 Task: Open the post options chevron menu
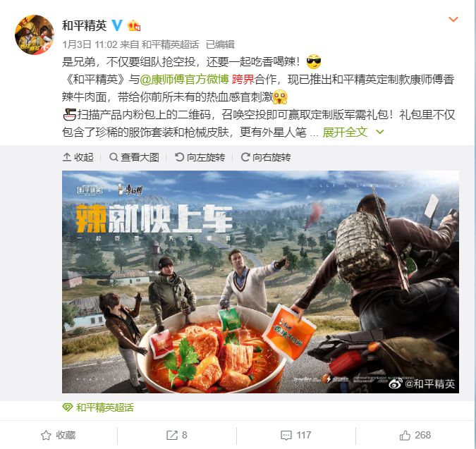[x=453, y=20]
